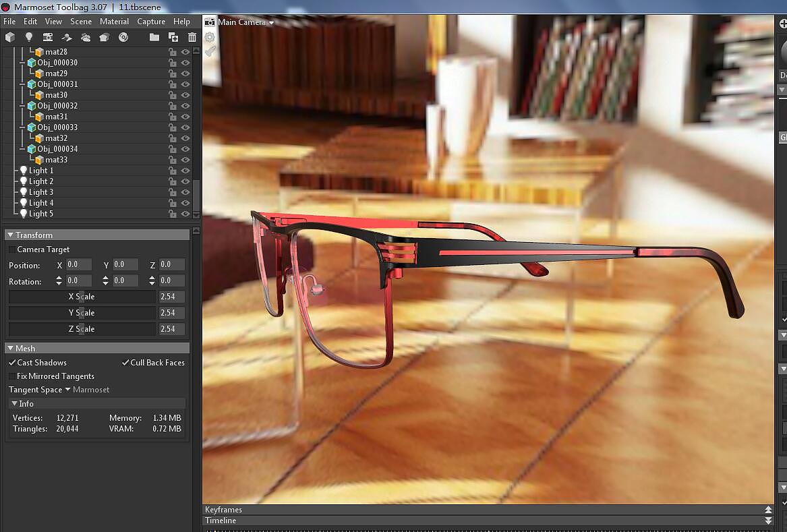Hide Light 4 using its eye icon

pyautogui.click(x=185, y=203)
